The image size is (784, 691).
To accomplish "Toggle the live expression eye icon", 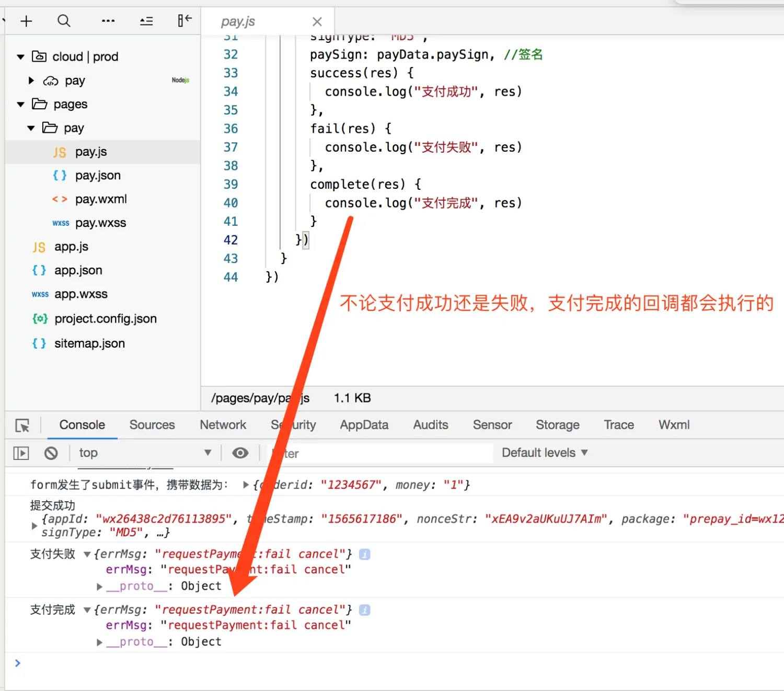I will pos(240,453).
